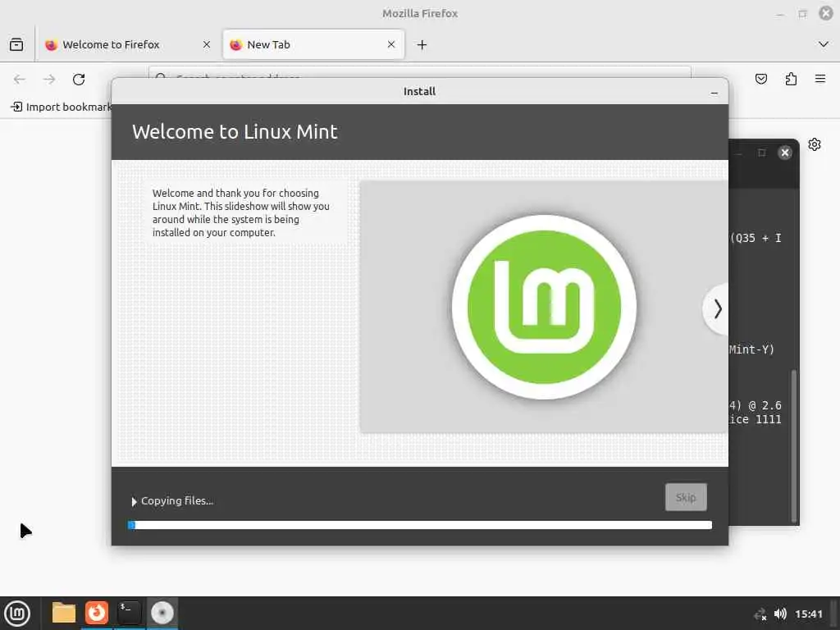This screenshot has width=840, height=630.
Task: Maximize the terminal window behind the installer
Action: pyautogui.click(x=762, y=153)
